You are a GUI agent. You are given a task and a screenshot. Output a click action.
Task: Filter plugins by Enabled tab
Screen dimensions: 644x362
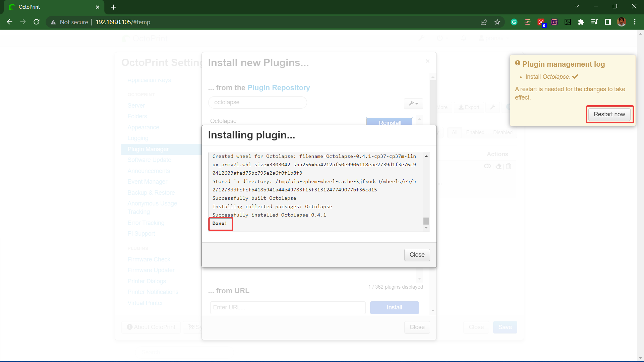(475, 132)
